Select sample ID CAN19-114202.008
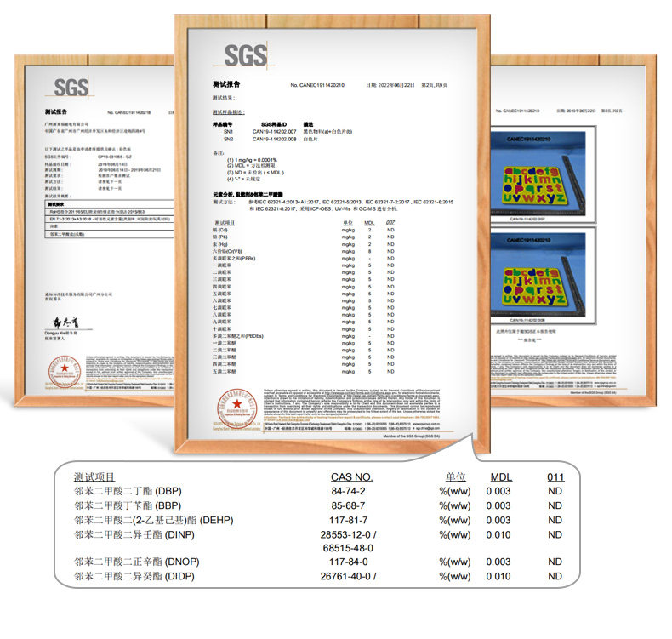This screenshot has width=672, height=639. (x=274, y=140)
